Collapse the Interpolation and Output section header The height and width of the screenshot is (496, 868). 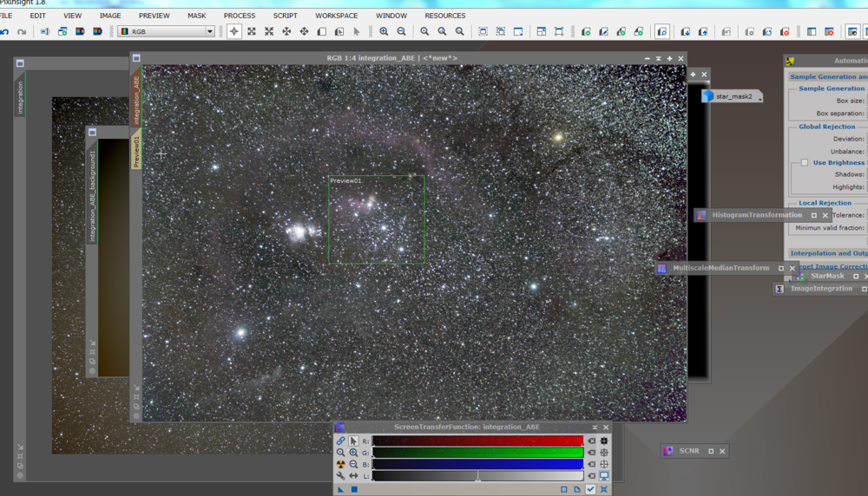[x=829, y=253]
